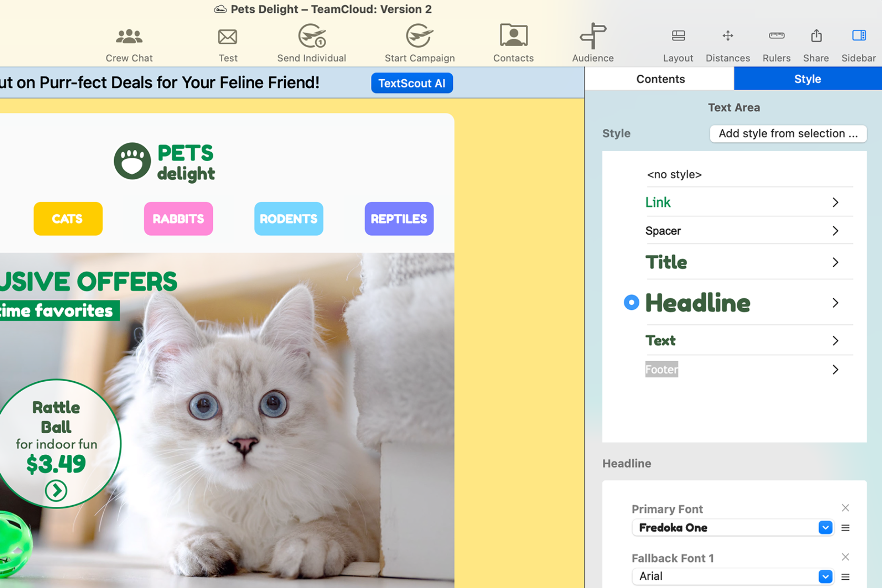
Task: Remove the Primary Font entry
Action: 845,508
